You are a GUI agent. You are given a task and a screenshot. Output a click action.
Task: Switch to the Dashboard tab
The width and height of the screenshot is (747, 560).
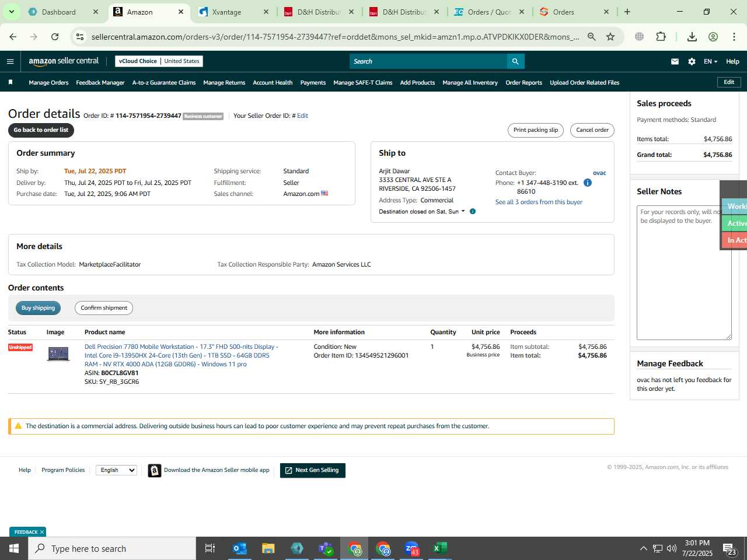click(x=63, y=12)
